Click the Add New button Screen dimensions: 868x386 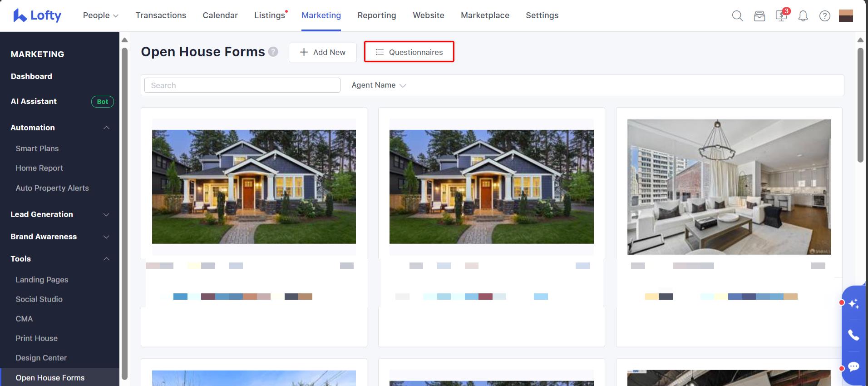(322, 52)
